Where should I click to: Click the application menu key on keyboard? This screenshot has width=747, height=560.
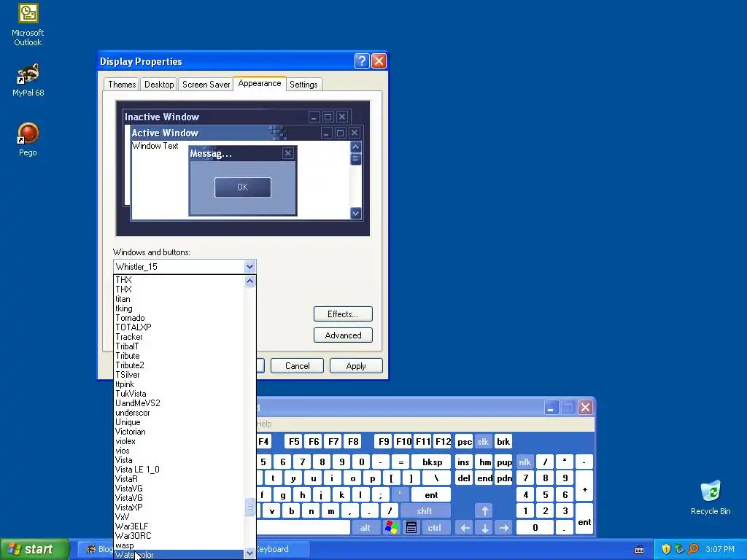pyautogui.click(x=411, y=528)
